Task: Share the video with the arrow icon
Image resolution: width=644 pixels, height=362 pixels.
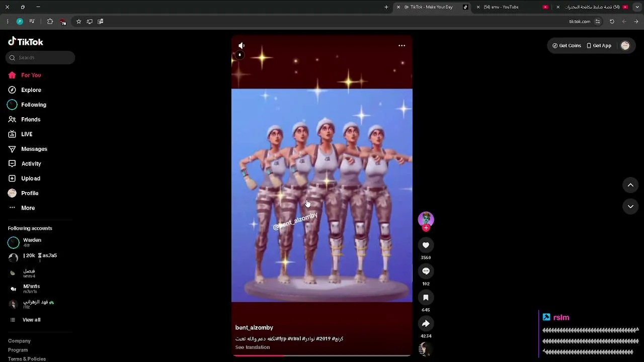Action: pyautogui.click(x=426, y=323)
